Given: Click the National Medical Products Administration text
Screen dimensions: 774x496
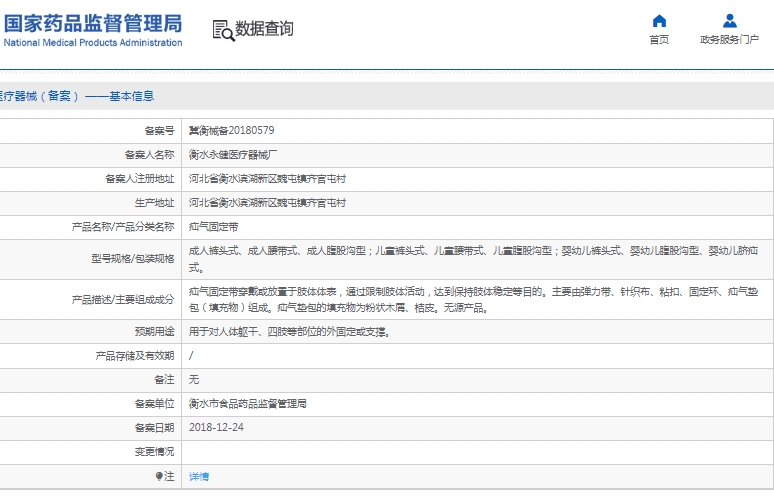Looking at the screenshot, I should (x=93, y=42).
